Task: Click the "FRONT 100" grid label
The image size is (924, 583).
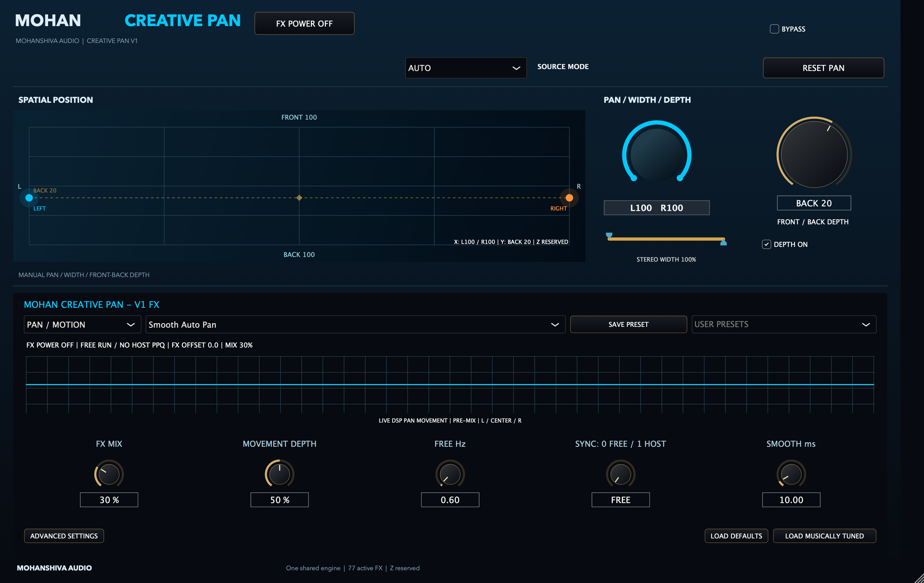Action: pos(299,117)
